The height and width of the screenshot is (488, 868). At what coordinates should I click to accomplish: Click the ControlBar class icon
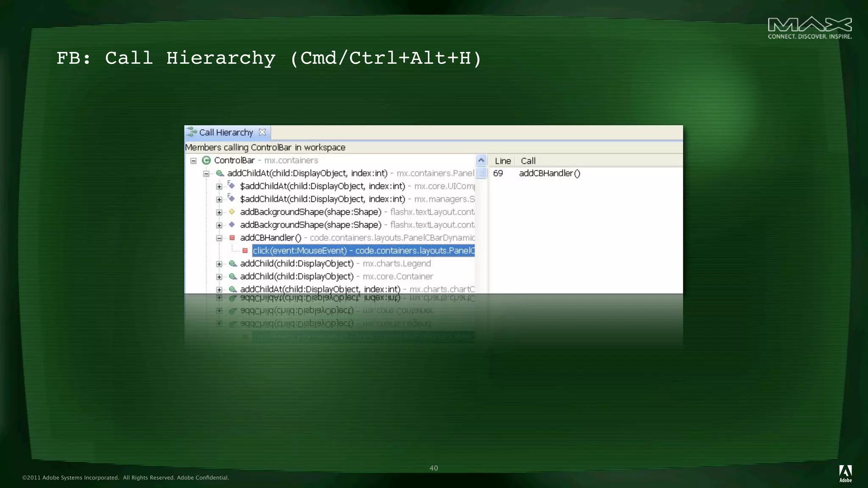206,160
